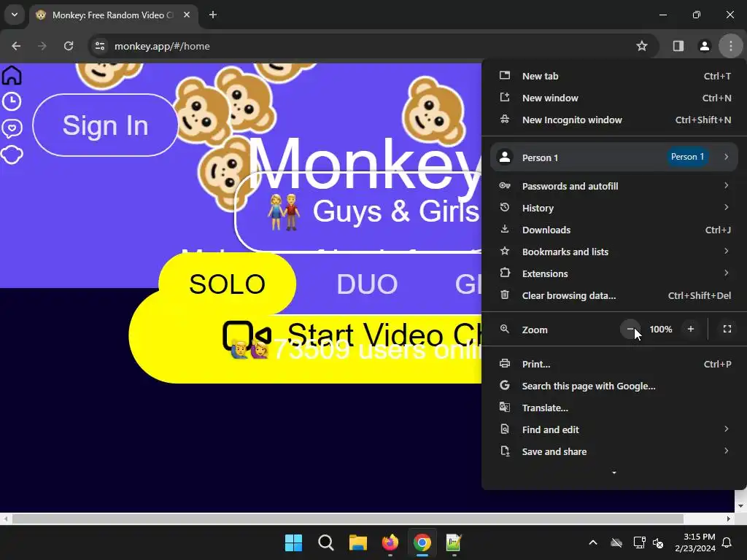Click the profile avatar icon in toolbar
This screenshot has height=560, width=747.
pyautogui.click(x=704, y=46)
